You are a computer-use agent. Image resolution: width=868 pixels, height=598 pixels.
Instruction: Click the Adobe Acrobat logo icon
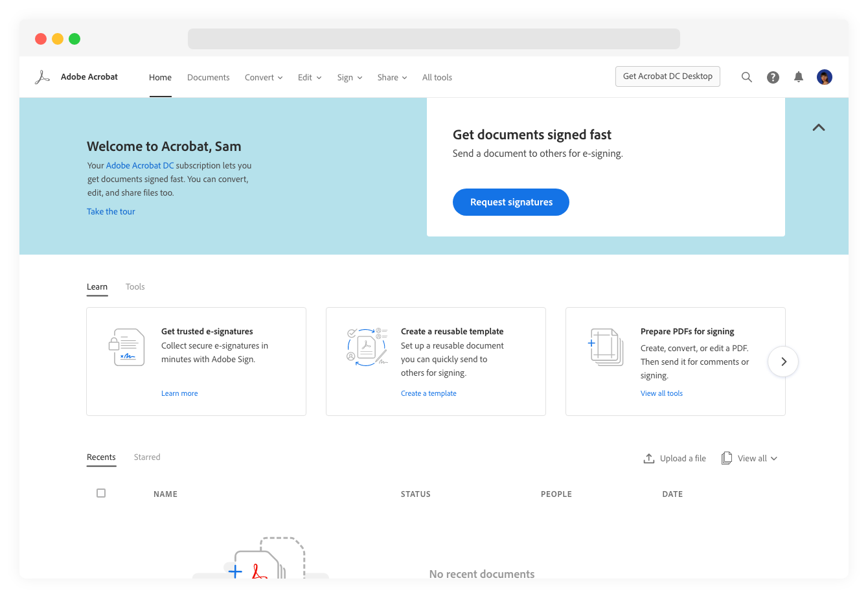click(x=42, y=77)
